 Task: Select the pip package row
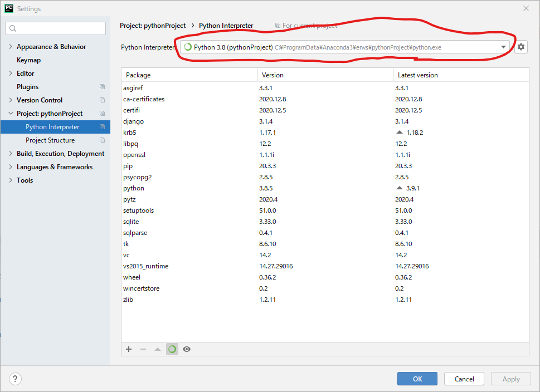(325, 165)
